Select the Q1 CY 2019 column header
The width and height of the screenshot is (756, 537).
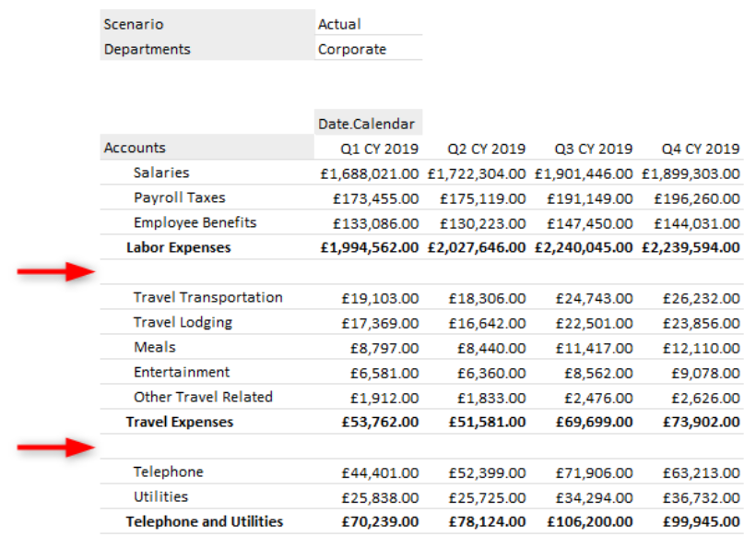380,149
